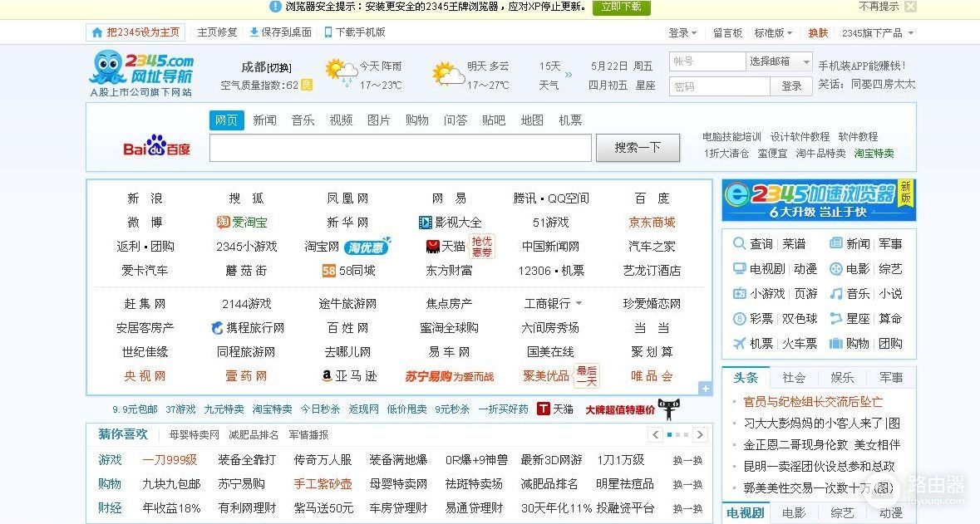Image resolution: width=980 pixels, height=524 pixels.
Task: Open 影视大全 with film icon
Action: click(x=450, y=223)
